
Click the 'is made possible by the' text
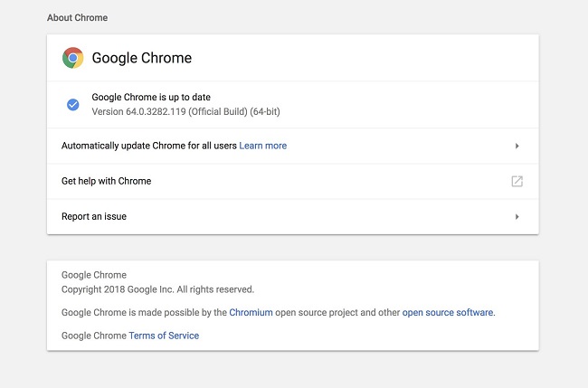click(x=178, y=312)
